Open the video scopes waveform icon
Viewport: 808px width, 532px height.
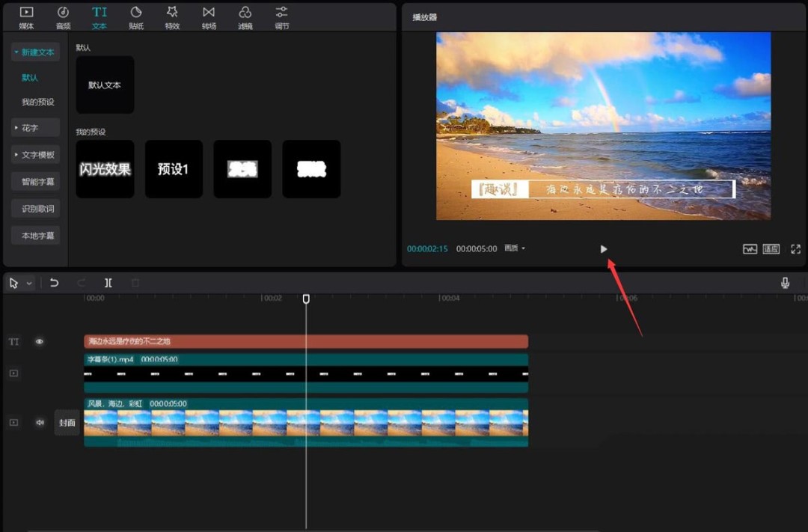pyautogui.click(x=750, y=249)
